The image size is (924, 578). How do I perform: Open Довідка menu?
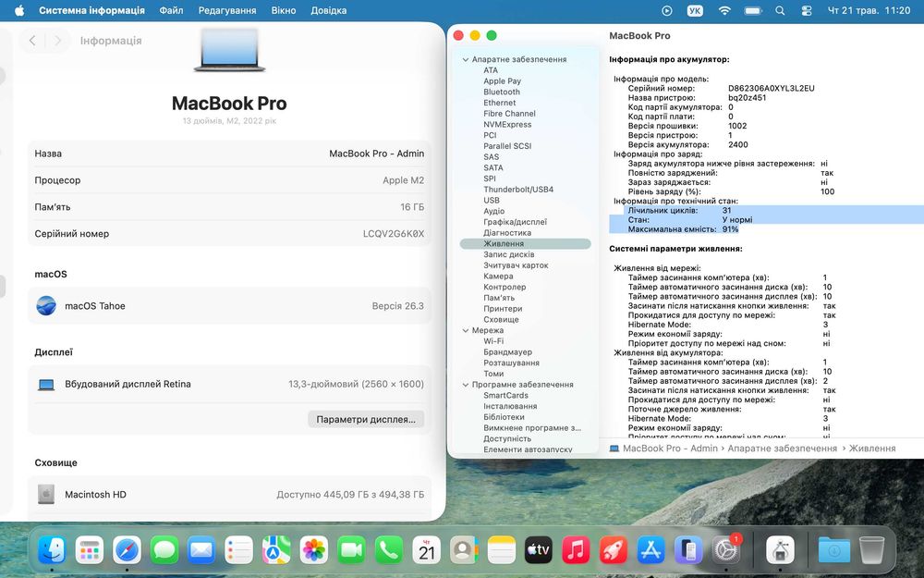tap(329, 10)
